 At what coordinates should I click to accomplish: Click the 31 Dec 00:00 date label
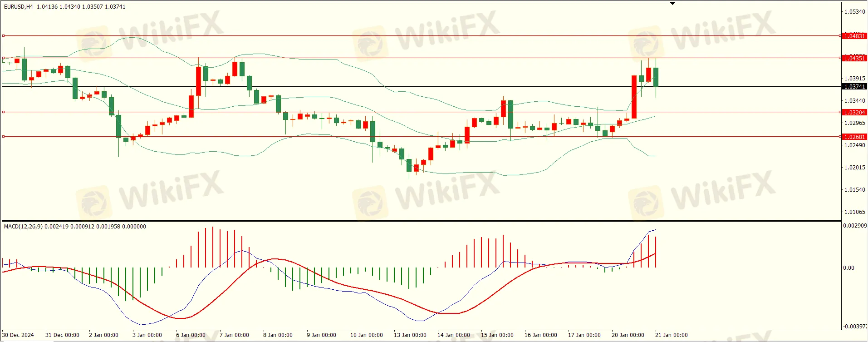click(62, 335)
